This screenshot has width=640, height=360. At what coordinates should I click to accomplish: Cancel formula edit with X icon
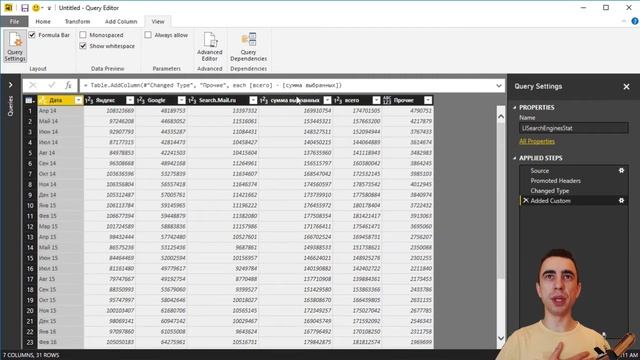click(x=33, y=85)
